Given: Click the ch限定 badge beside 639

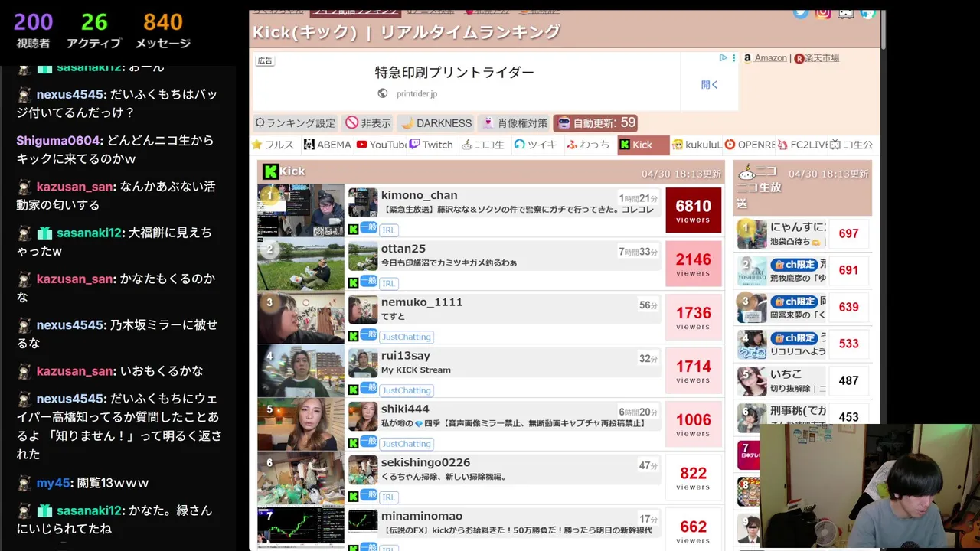Looking at the screenshot, I should pyautogui.click(x=794, y=301).
